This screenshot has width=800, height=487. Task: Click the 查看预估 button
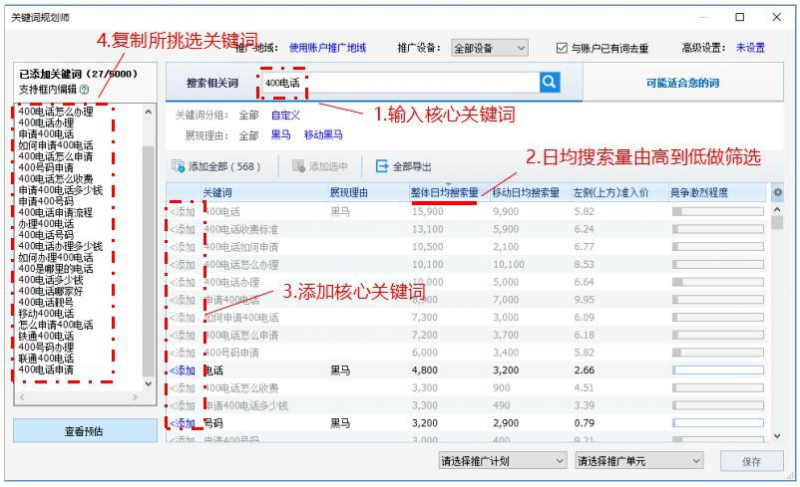[x=85, y=431]
